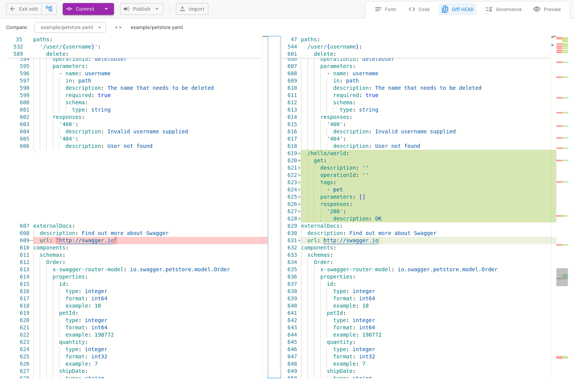Click the Publish megaphone icon
574x392 pixels.
pyautogui.click(x=127, y=9)
